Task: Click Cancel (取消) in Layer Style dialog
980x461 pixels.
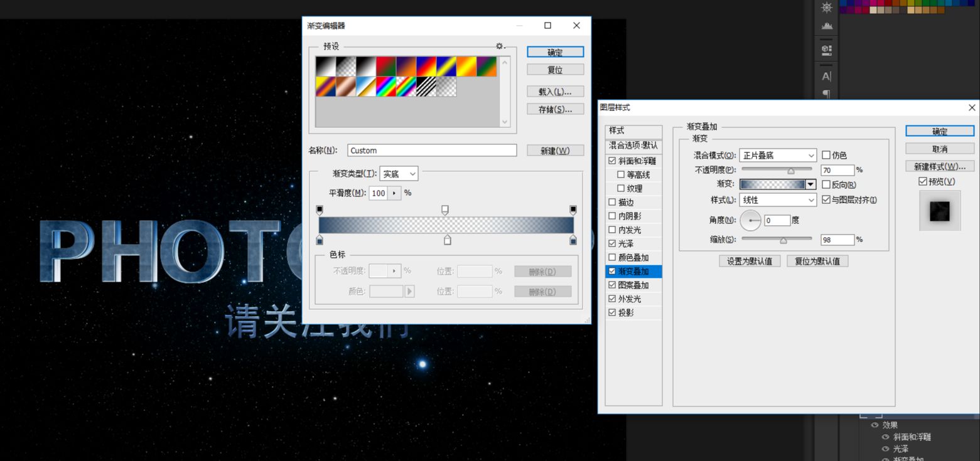Action: coord(940,149)
